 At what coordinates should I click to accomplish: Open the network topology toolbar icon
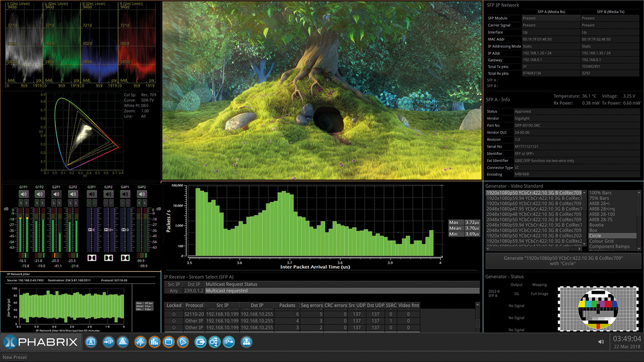coord(247,341)
